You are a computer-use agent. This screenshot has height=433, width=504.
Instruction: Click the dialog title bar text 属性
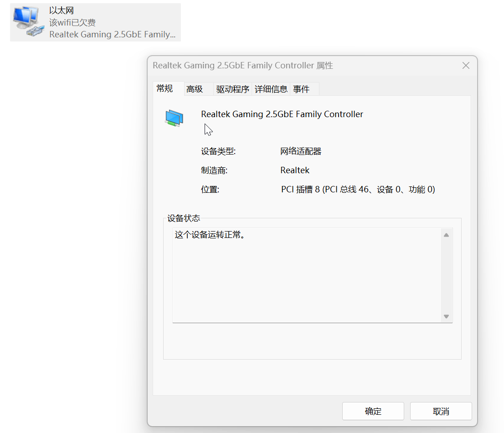[324, 65]
